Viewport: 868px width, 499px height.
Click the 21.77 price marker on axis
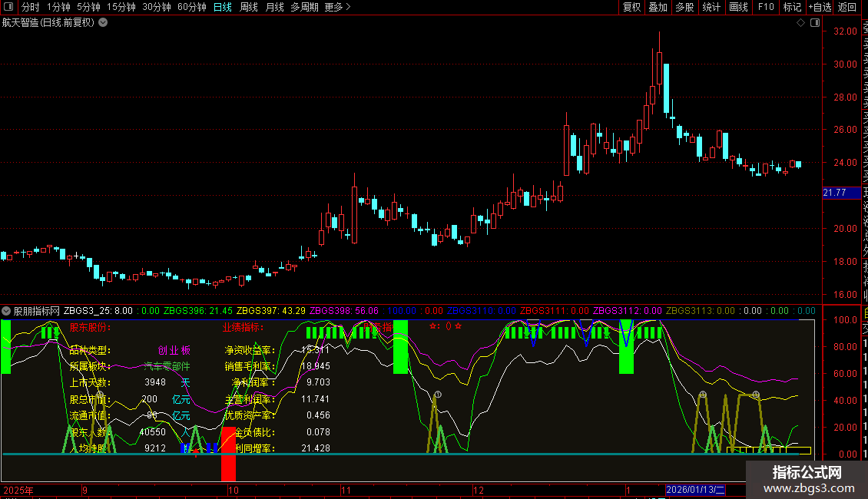pos(841,193)
